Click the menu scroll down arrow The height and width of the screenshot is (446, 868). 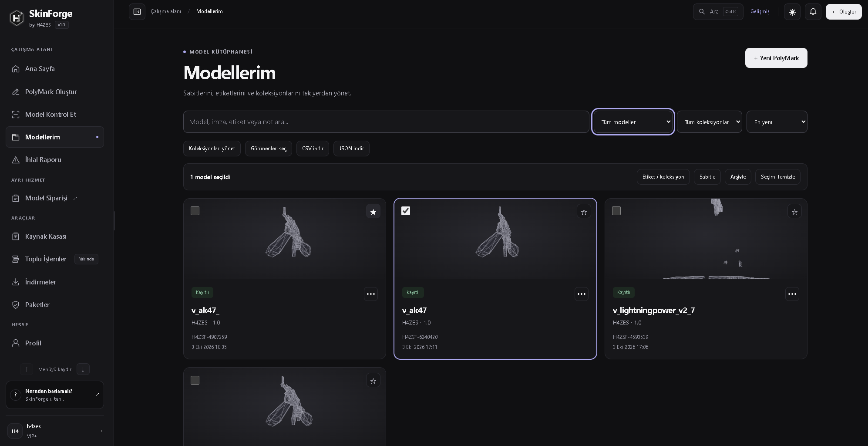coord(83,369)
